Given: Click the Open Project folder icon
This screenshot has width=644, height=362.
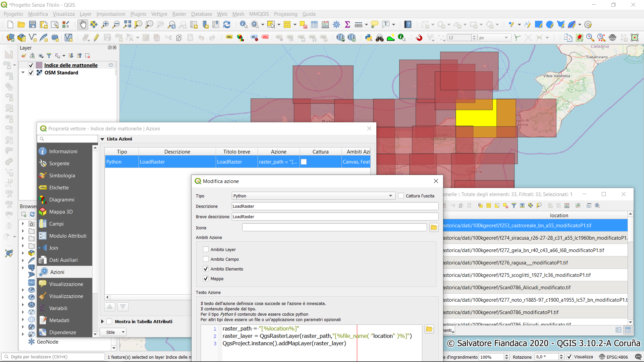Looking at the screenshot, I should click(21, 24).
